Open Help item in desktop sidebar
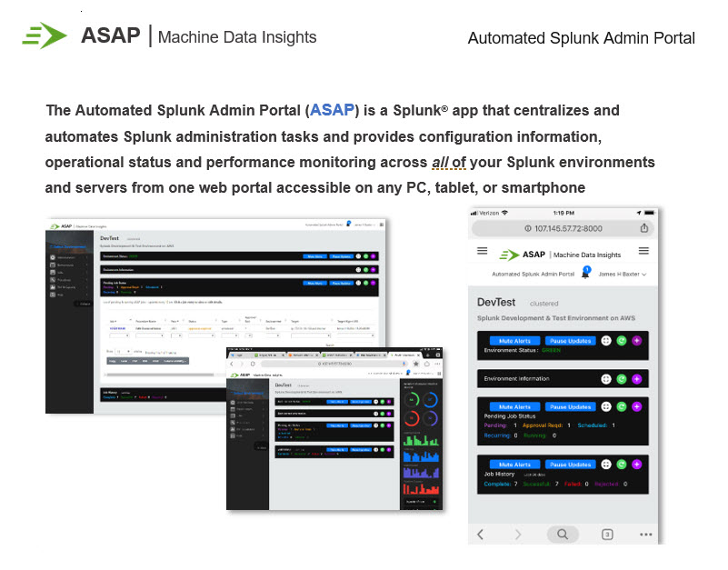728x570 pixels. (x=68, y=295)
